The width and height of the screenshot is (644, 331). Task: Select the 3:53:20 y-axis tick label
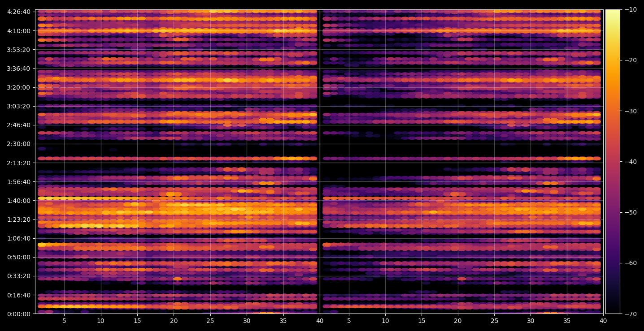(x=18, y=49)
